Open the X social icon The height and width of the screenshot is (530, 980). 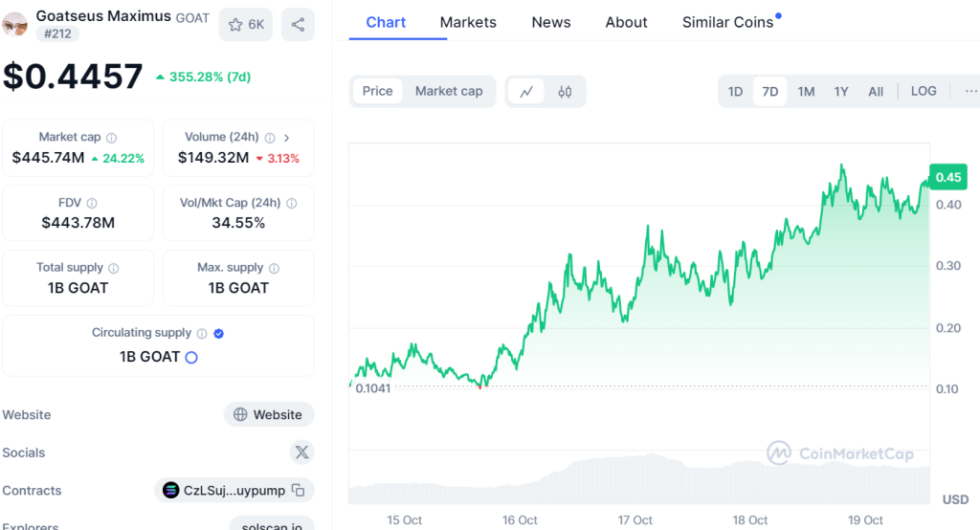[x=301, y=453]
